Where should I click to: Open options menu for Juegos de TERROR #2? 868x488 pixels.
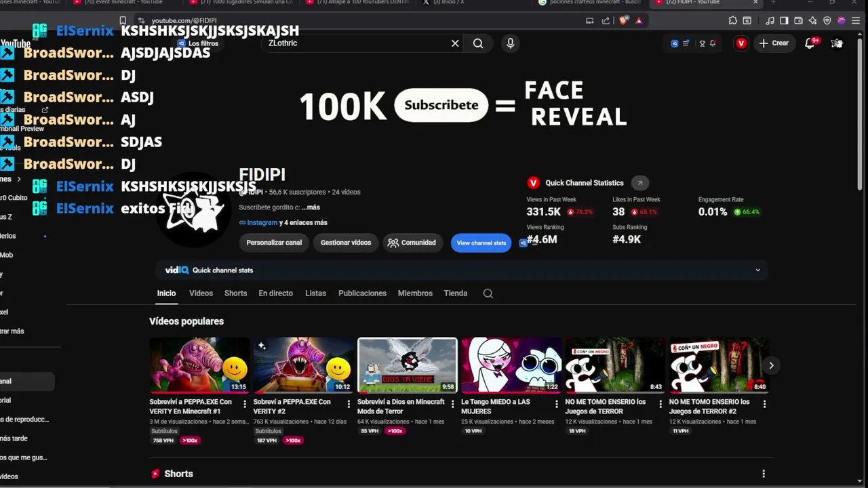764,404
